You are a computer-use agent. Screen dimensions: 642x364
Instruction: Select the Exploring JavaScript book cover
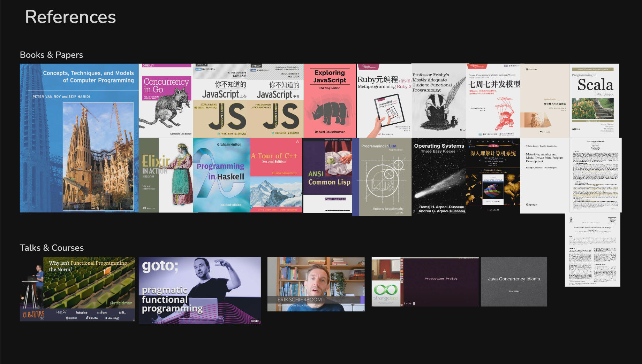pyautogui.click(x=330, y=101)
